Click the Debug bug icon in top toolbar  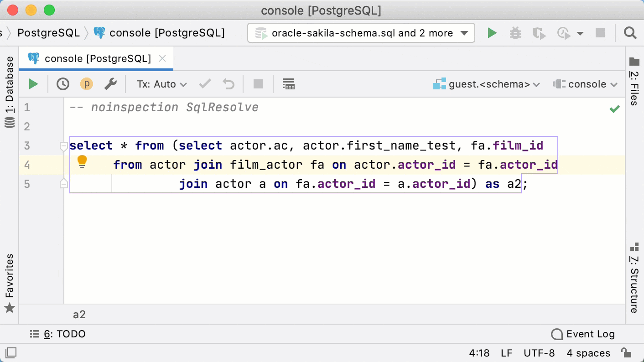click(x=515, y=33)
